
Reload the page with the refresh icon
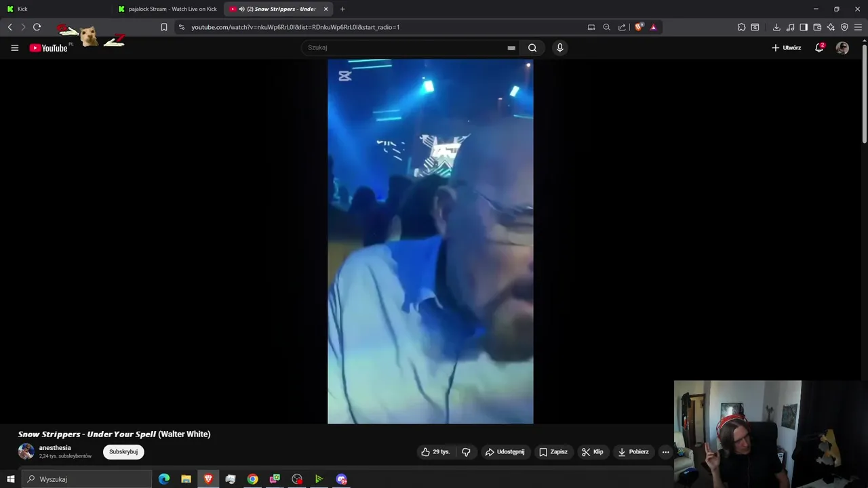coord(37,27)
